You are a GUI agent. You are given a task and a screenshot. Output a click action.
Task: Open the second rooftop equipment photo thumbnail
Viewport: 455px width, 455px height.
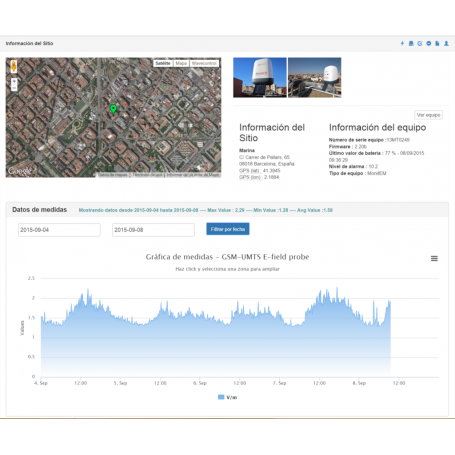[314, 77]
